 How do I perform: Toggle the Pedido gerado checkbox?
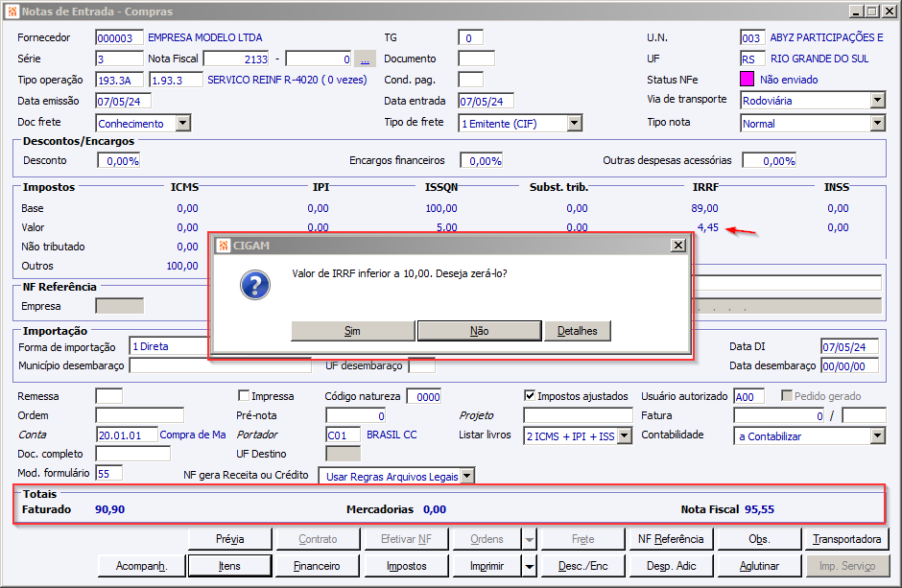(788, 395)
